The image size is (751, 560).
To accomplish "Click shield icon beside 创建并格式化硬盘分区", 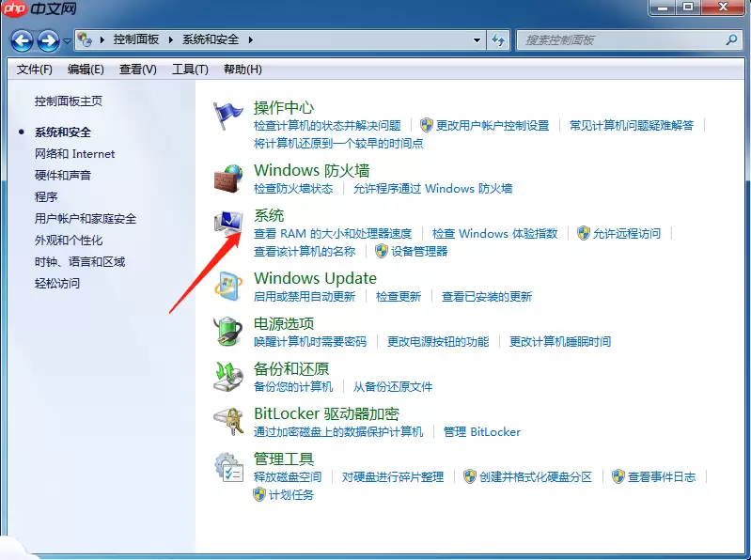I will [x=470, y=476].
